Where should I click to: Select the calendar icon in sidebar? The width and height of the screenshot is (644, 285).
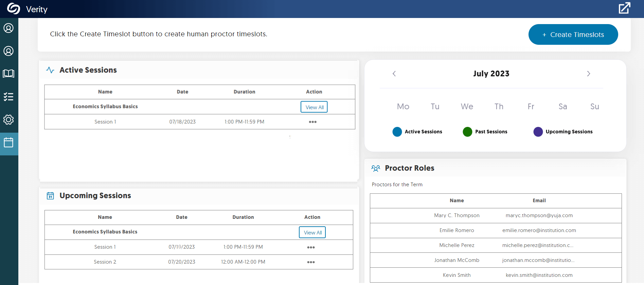8,142
